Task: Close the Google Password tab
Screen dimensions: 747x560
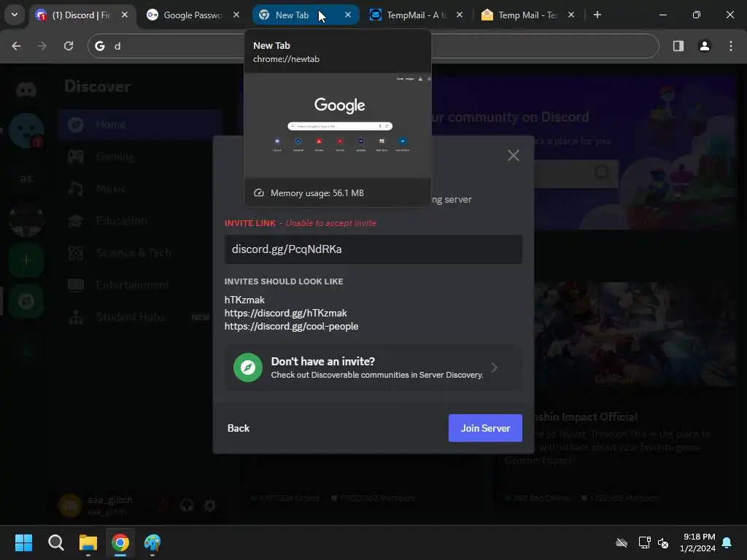Action: (x=236, y=15)
